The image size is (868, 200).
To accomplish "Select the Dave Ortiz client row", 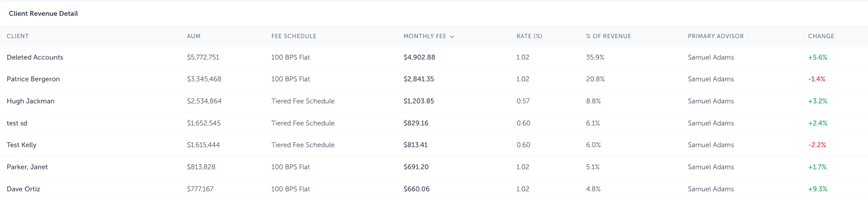I will pyautogui.click(x=434, y=189).
